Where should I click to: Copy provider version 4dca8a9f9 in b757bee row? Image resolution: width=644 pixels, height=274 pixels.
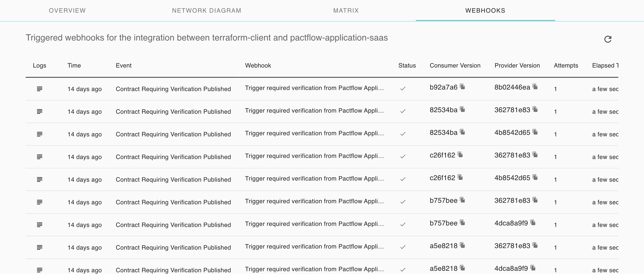tap(533, 223)
